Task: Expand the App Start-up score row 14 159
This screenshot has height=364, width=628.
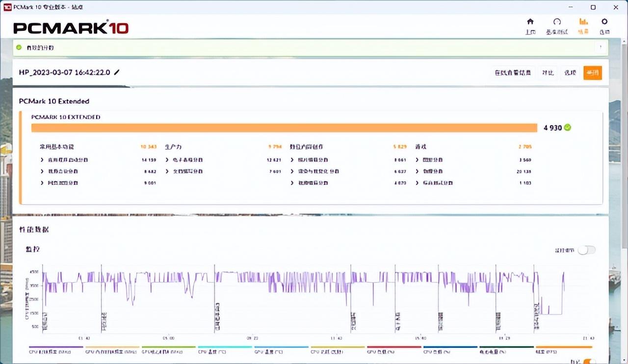Action: (98, 160)
